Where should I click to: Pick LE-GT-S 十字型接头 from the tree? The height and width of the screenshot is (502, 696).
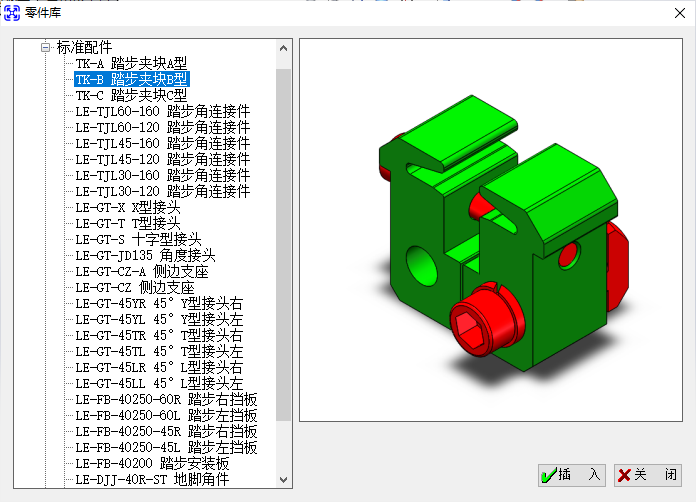[138, 239]
